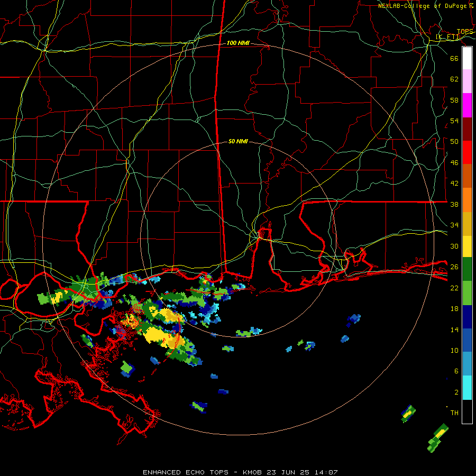Select the black TH threshold segment
The width and height of the screenshot is (476, 476).
(467, 411)
